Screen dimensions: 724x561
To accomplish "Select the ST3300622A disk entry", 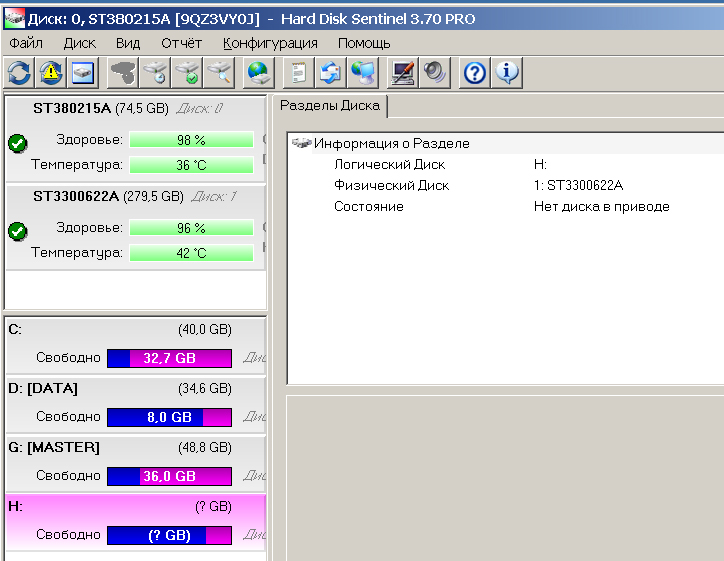I will [76, 197].
